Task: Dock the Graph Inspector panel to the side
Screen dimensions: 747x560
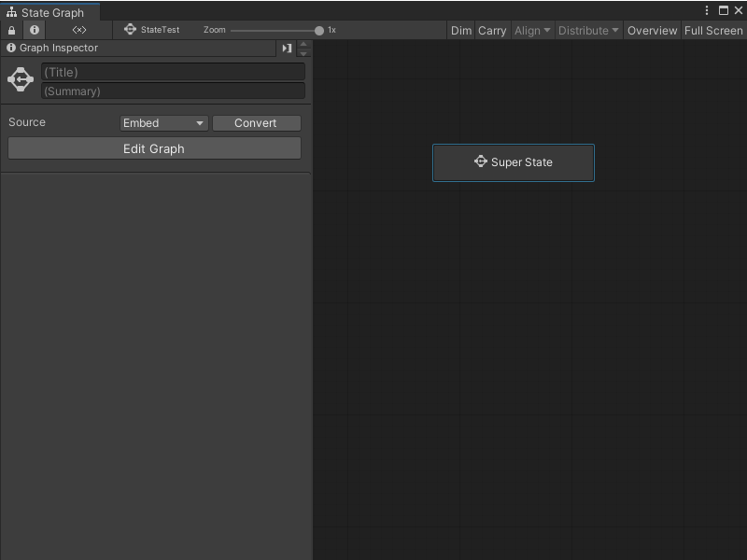Action: coord(287,49)
